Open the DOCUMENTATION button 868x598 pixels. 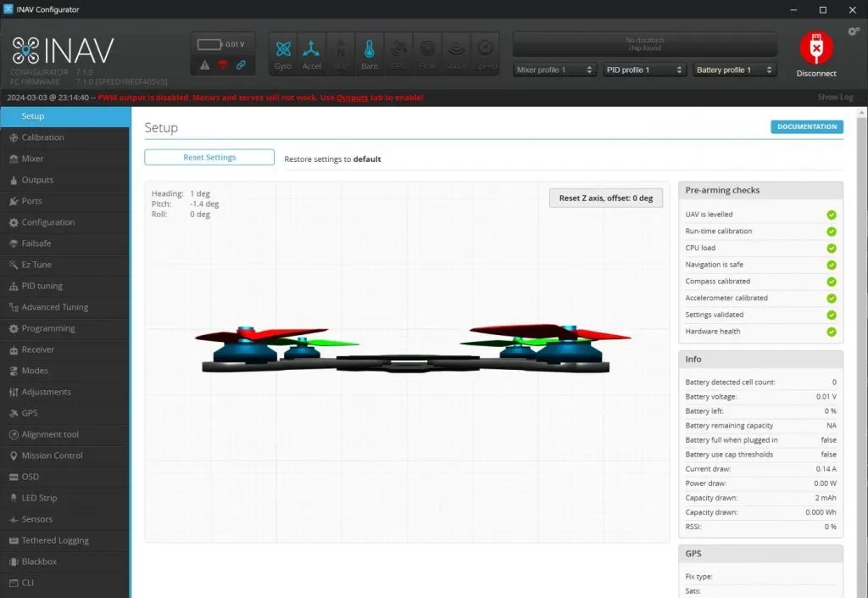click(x=807, y=126)
